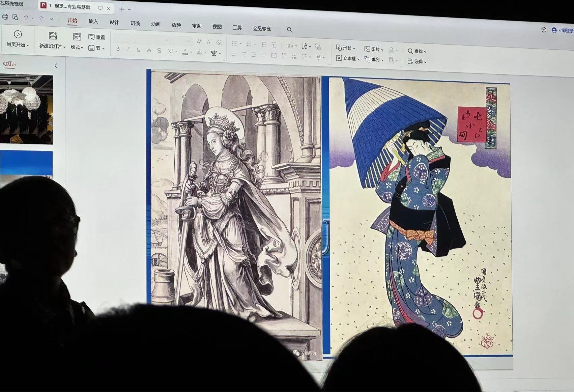Viewport: 574px width, 392px height.
Task: Toggle Strikethrough formatting
Action: [x=149, y=50]
